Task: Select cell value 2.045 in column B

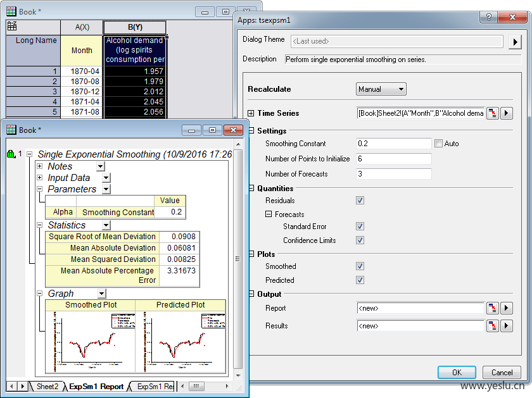Action: pyautogui.click(x=135, y=101)
